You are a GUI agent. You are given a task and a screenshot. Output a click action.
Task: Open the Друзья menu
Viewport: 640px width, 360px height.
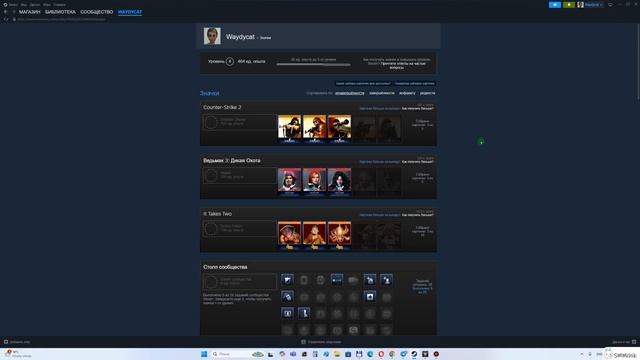tap(35, 4)
